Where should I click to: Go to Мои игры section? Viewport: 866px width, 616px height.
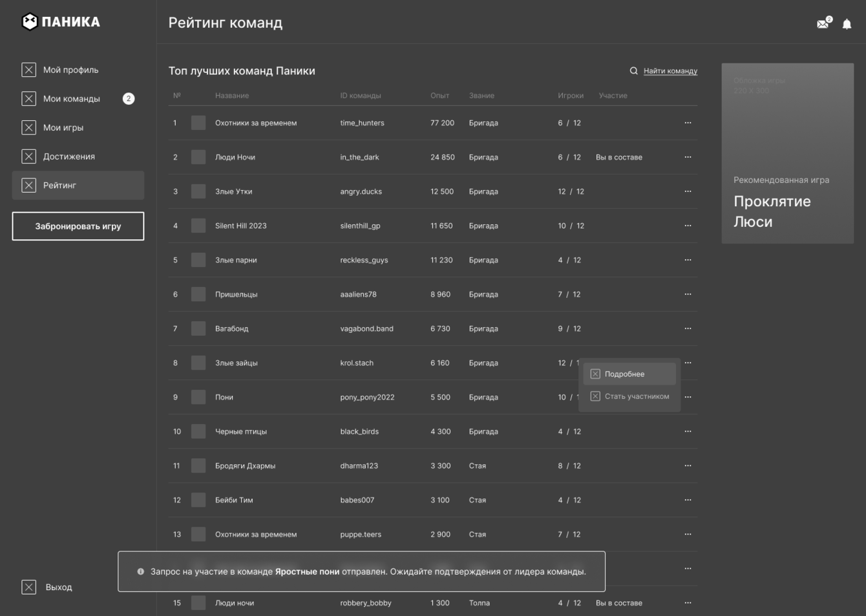point(63,128)
